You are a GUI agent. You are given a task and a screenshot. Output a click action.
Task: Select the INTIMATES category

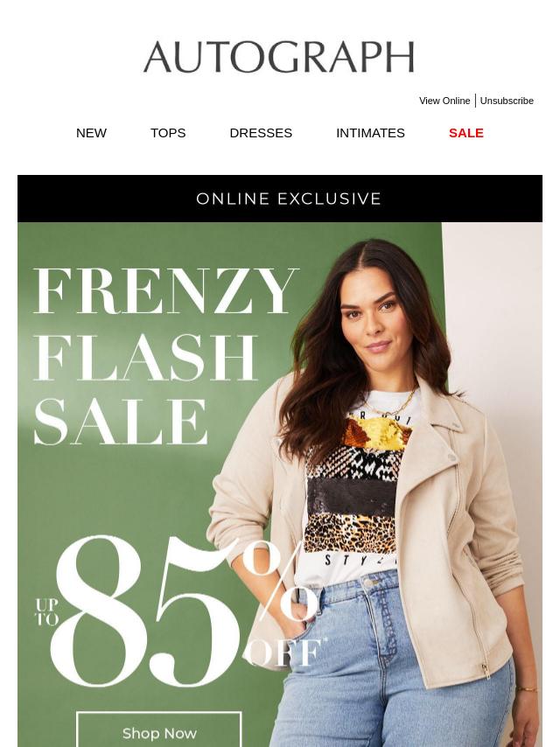tap(370, 133)
